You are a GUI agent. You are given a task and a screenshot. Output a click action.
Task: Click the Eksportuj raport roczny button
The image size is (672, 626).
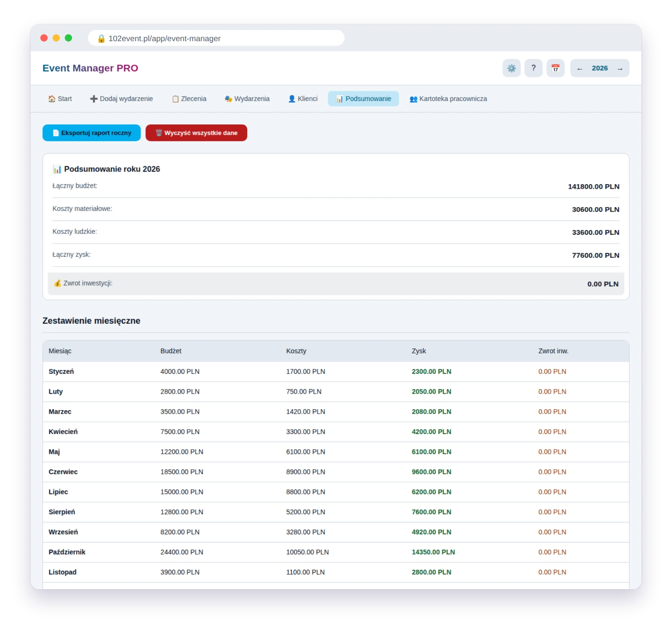click(92, 133)
